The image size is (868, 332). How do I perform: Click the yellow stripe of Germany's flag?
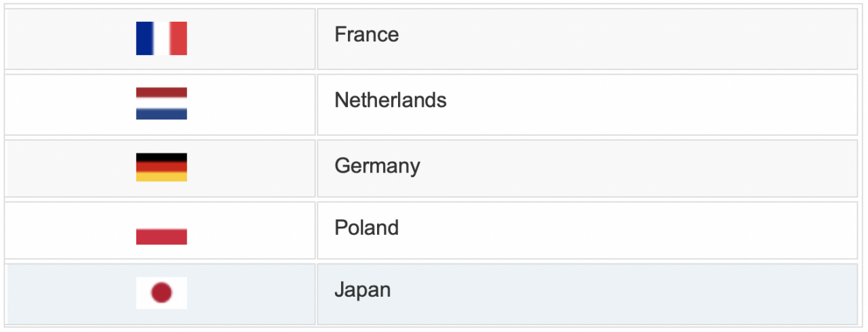pyautogui.click(x=161, y=177)
